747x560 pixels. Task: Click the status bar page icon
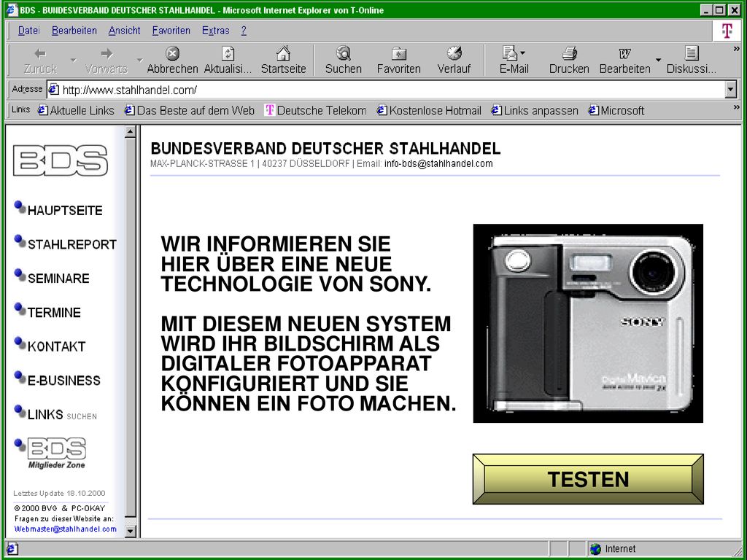12,549
